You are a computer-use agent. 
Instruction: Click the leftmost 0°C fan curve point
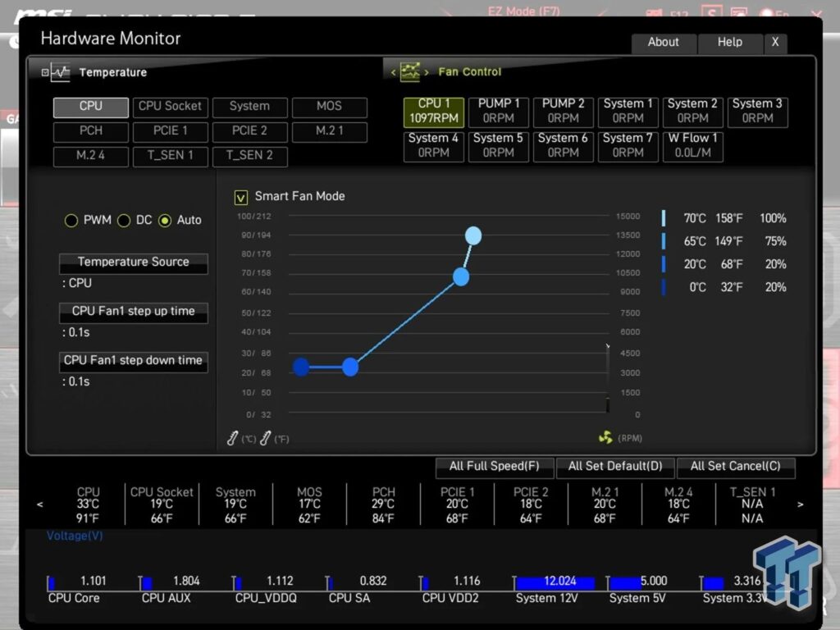click(302, 367)
